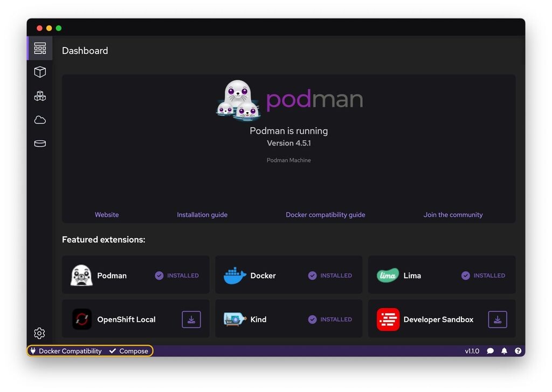Click the Kind installed checkmark badge
Screen dimensions: 552x392
coord(312,319)
